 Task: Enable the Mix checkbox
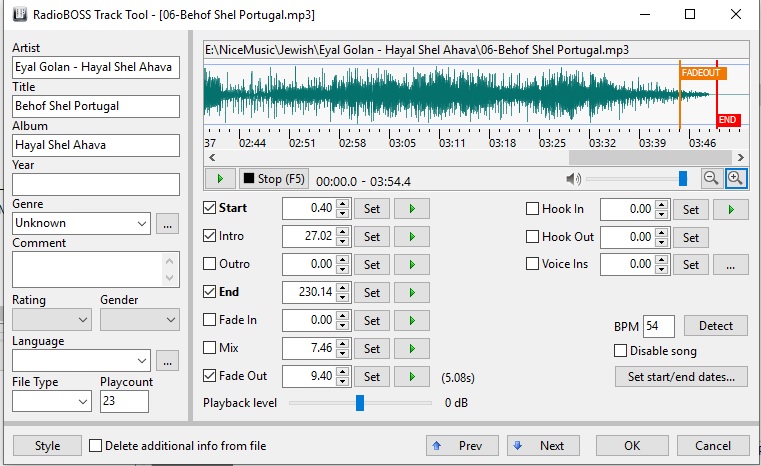(209, 348)
